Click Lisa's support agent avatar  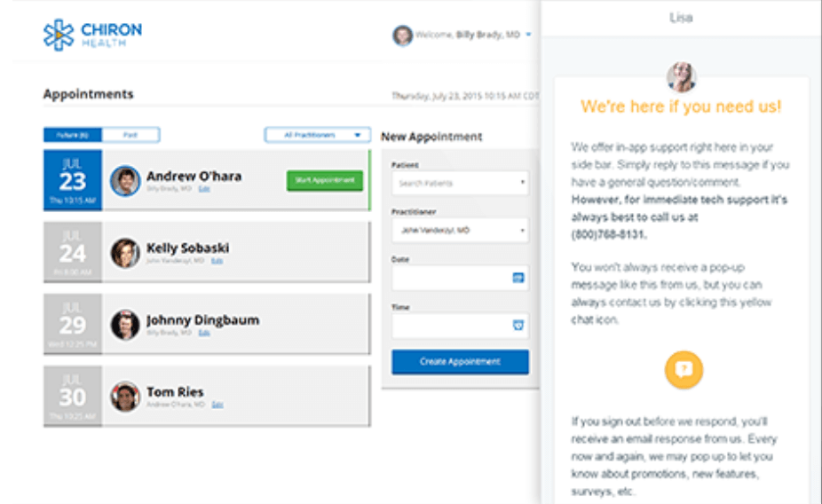(x=682, y=77)
